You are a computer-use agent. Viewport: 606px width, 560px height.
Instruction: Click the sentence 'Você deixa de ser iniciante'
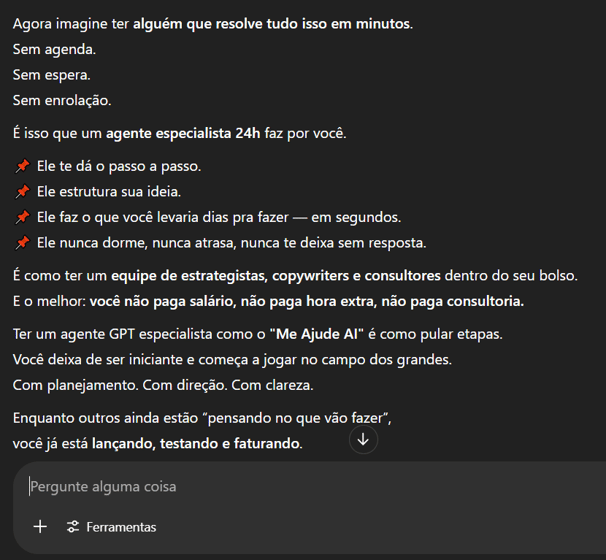pyautogui.click(x=232, y=360)
